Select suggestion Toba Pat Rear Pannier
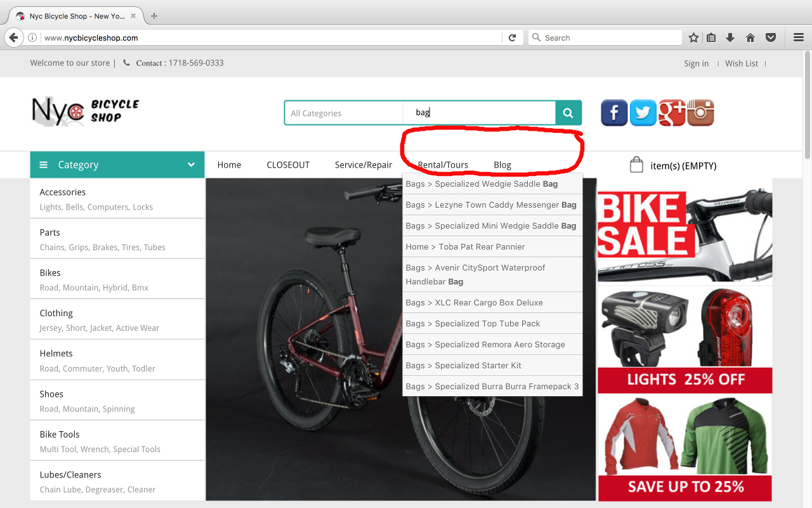 coord(492,247)
